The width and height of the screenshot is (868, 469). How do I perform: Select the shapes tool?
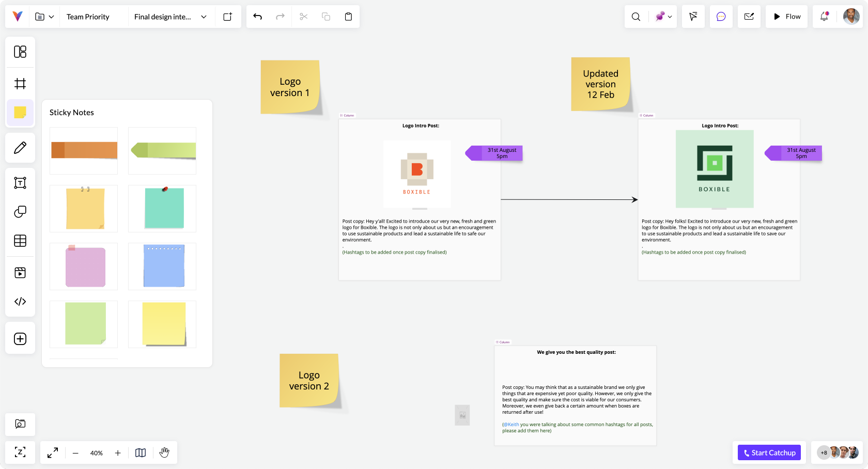pos(20,212)
